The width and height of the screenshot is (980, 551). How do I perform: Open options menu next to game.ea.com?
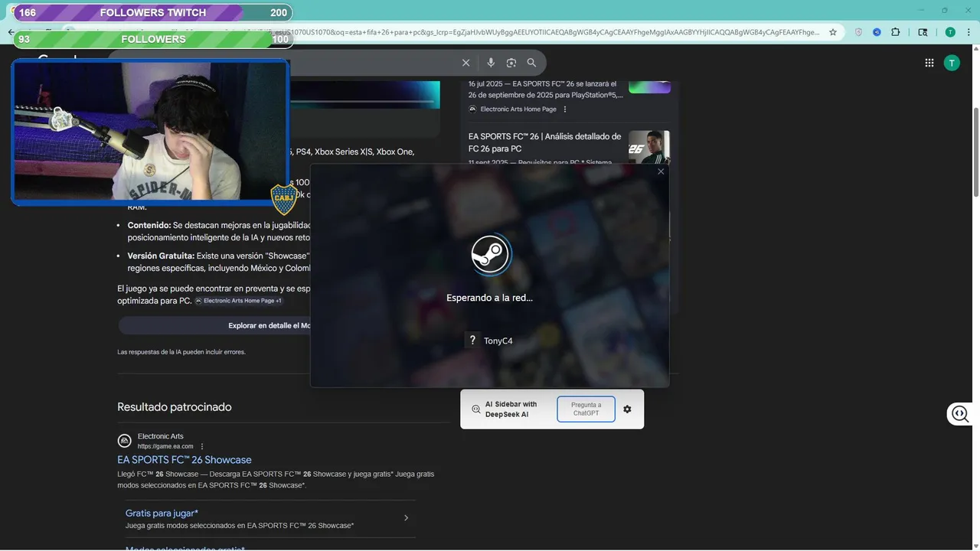202,446
